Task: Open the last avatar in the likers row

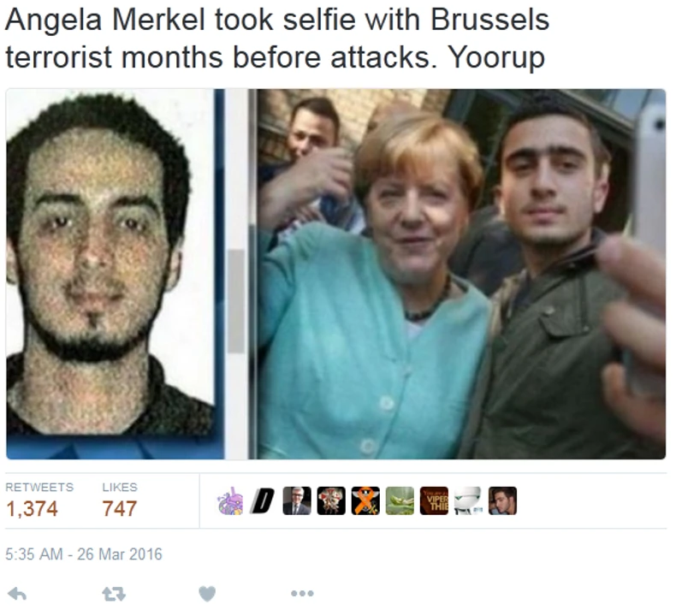Action: click(x=502, y=500)
